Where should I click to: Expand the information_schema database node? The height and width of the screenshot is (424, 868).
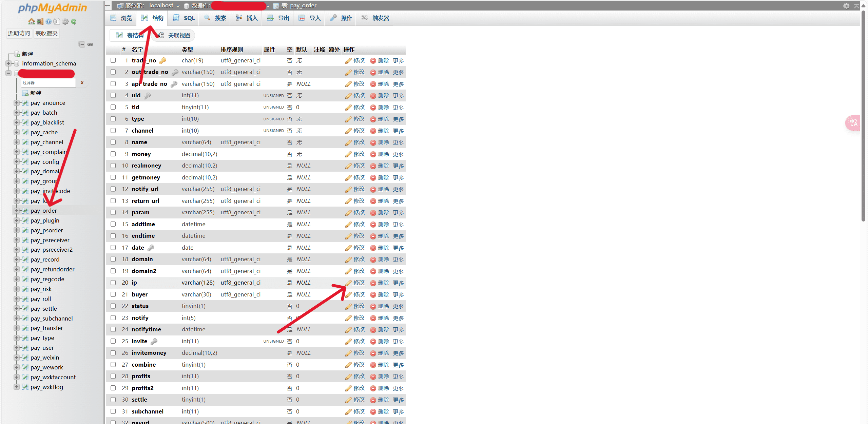pos(8,63)
